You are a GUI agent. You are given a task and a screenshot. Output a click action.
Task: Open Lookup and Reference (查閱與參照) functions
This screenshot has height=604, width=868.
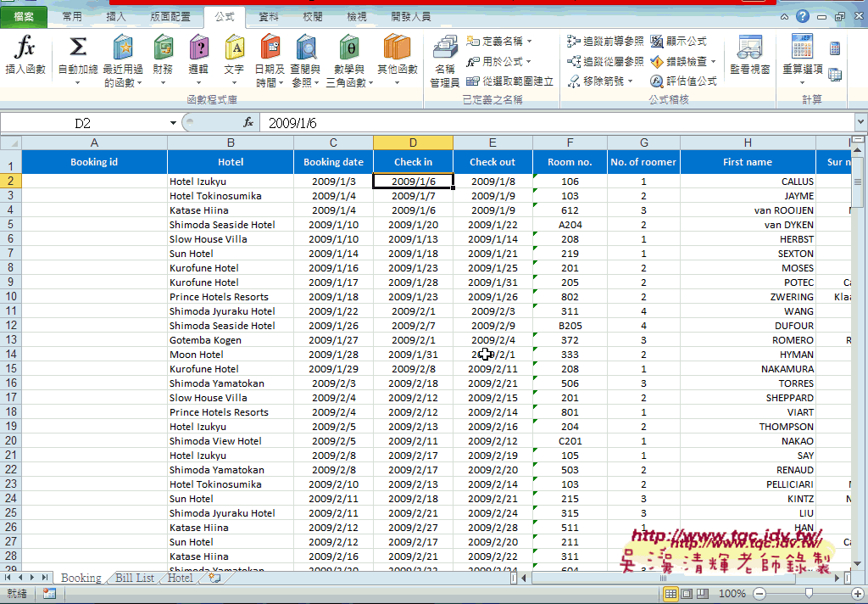click(305, 61)
